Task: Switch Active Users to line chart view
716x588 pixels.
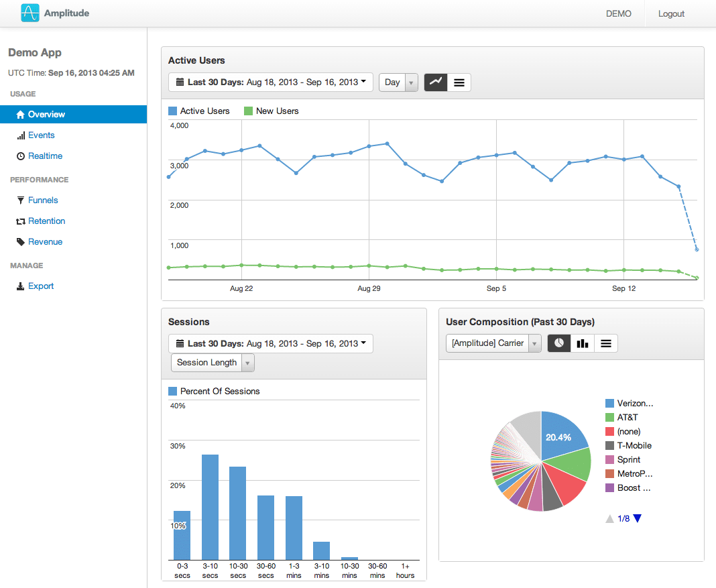Action: 436,82
